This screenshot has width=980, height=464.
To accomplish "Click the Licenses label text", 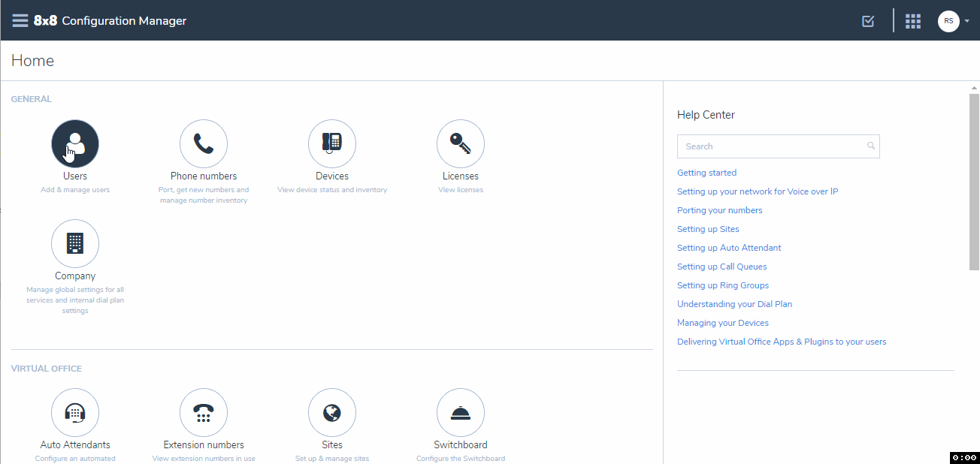I will (461, 176).
